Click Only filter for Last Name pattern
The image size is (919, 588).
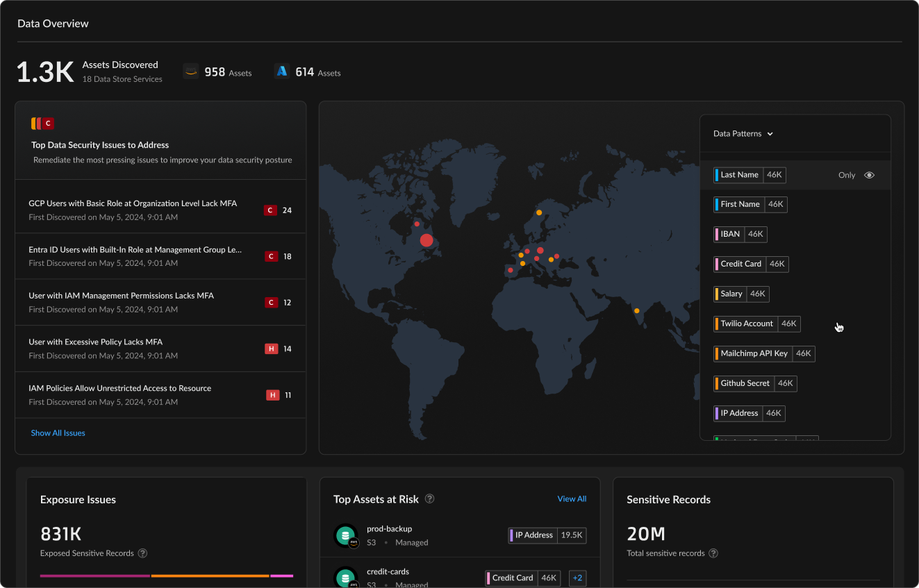click(847, 175)
